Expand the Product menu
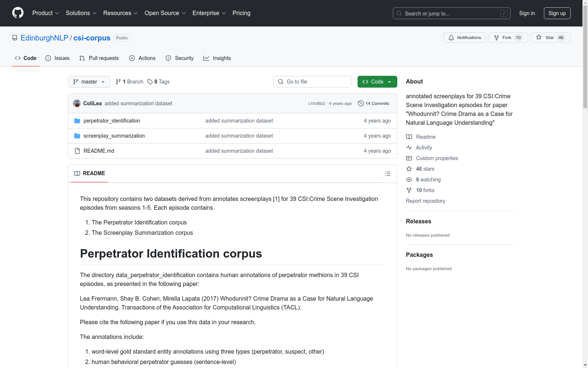Screen dimensions: 588x368 point(46,13)
